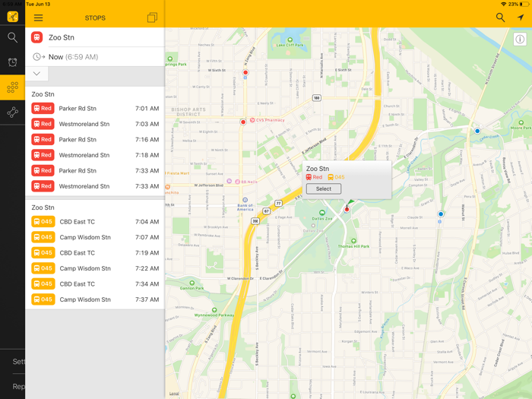Viewport: 532px width, 399px height.
Task: Select Parker Rd Stn 7:33 AM departure
Action: (x=95, y=171)
